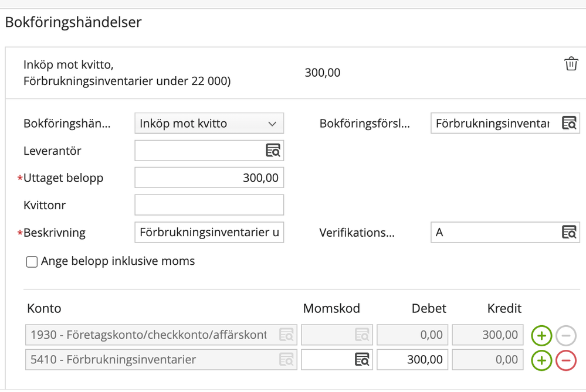Viewport: 586px width, 392px height.
Task: Open the supplier lookup in the Leverantör field
Action: [273, 151]
